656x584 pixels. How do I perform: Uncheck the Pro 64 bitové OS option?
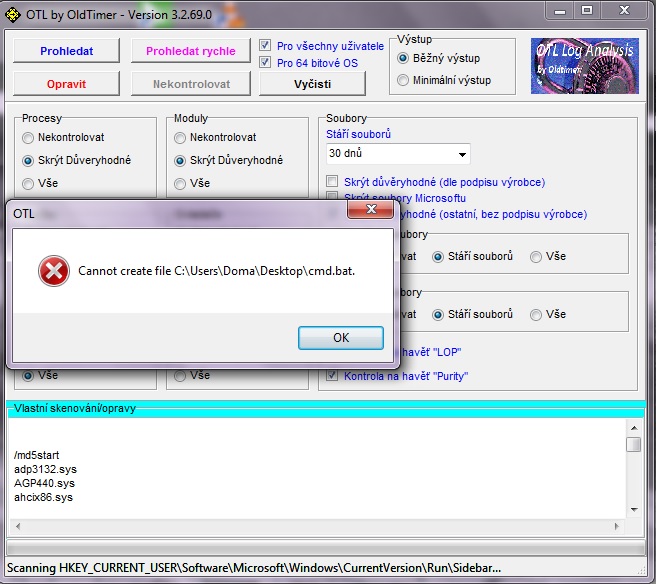pyautogui.click(x=265, y=63)
